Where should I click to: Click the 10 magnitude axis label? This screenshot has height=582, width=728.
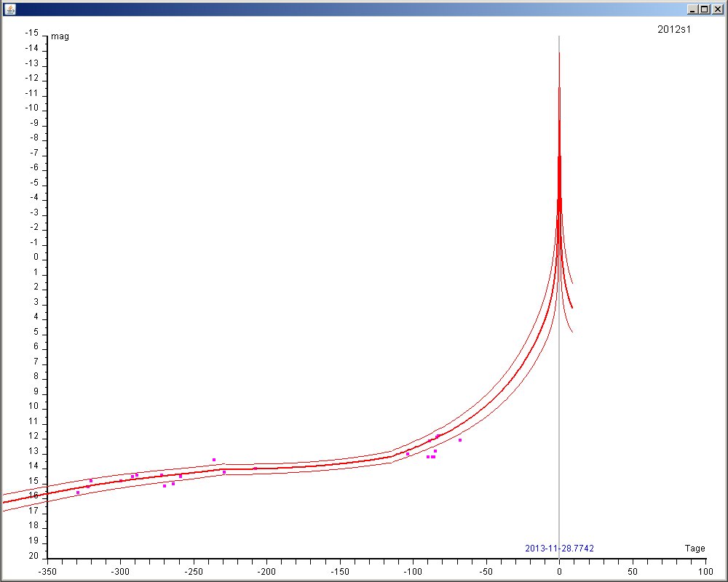point(33,406)
